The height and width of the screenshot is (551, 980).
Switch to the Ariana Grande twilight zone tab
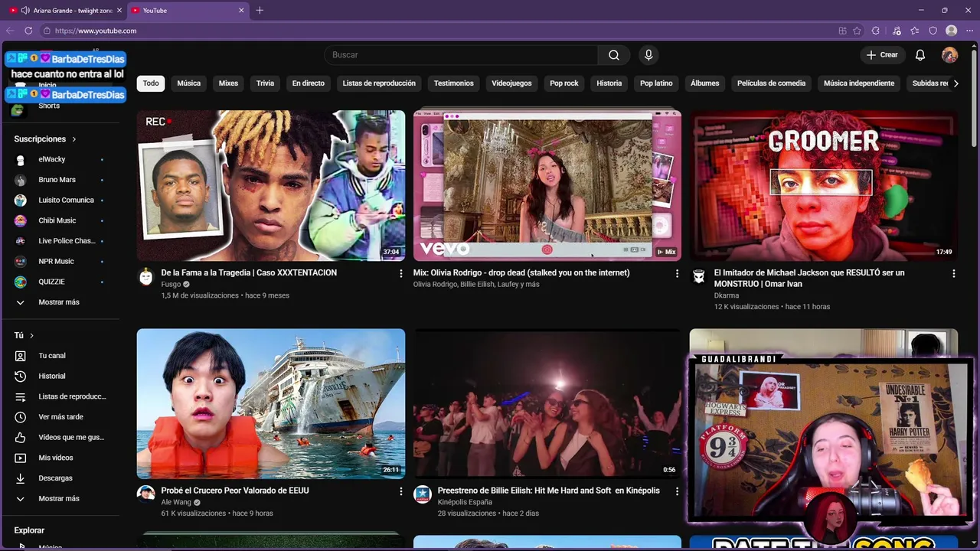[x=66, y=11]
